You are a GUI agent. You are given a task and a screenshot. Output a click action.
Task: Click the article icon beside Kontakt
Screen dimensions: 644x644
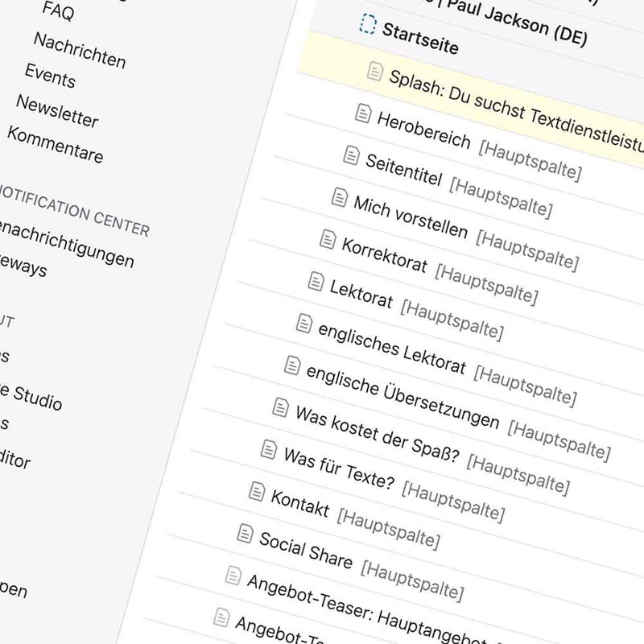pyautogui.click(x=257, y=491)
